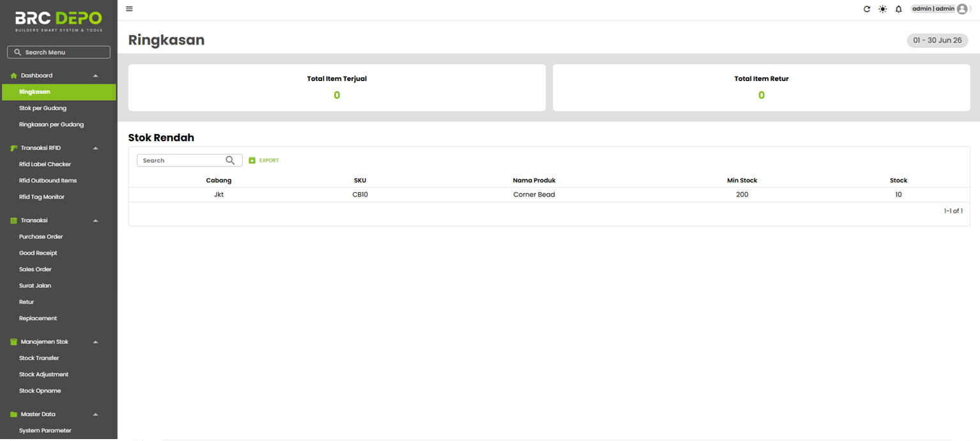Collapse the Manajemen Stok section arrow

96,342
